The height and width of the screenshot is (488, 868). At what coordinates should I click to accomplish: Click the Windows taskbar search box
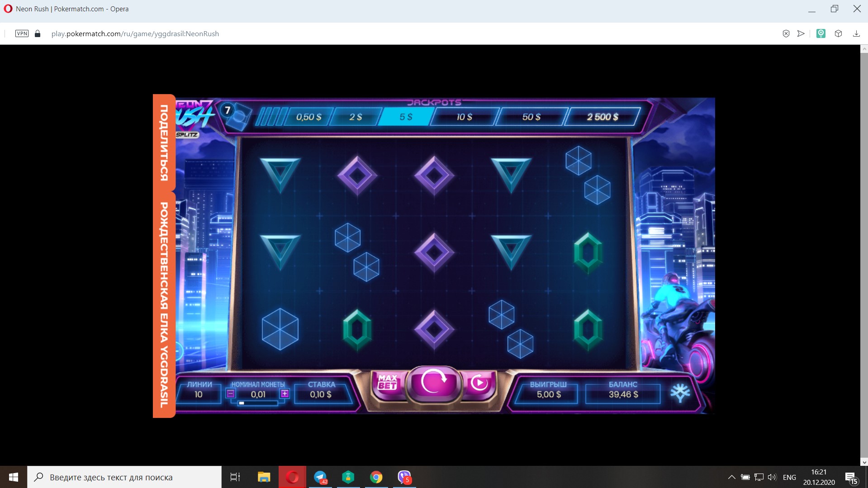tap(124, 477)
